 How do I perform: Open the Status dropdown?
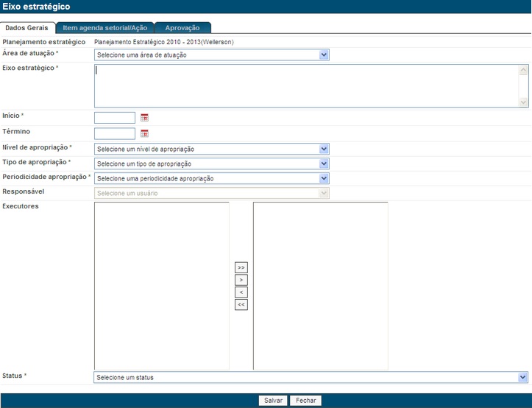pyautogui.click(x=311, y=377)
